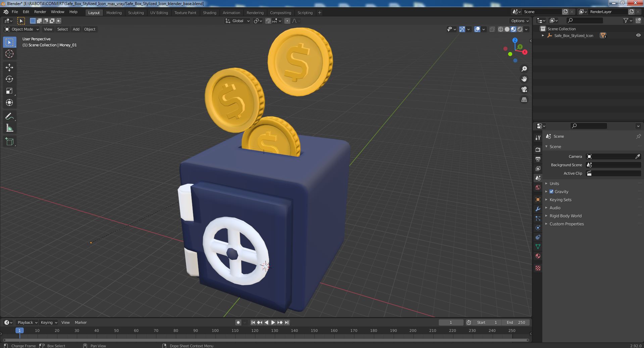
Task: Select the Annotate tool
Action: click(9, 117)
